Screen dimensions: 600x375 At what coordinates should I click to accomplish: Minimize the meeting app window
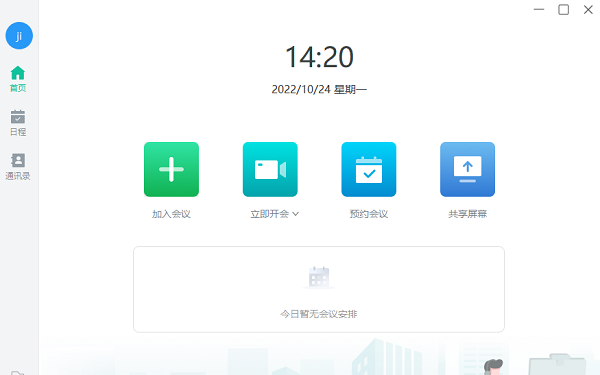[539, 10]
